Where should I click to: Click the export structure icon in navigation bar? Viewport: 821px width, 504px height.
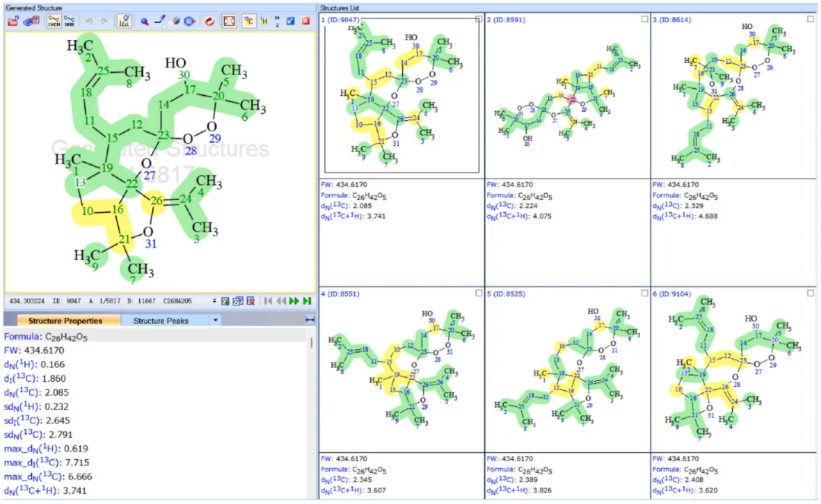[225, 301]
